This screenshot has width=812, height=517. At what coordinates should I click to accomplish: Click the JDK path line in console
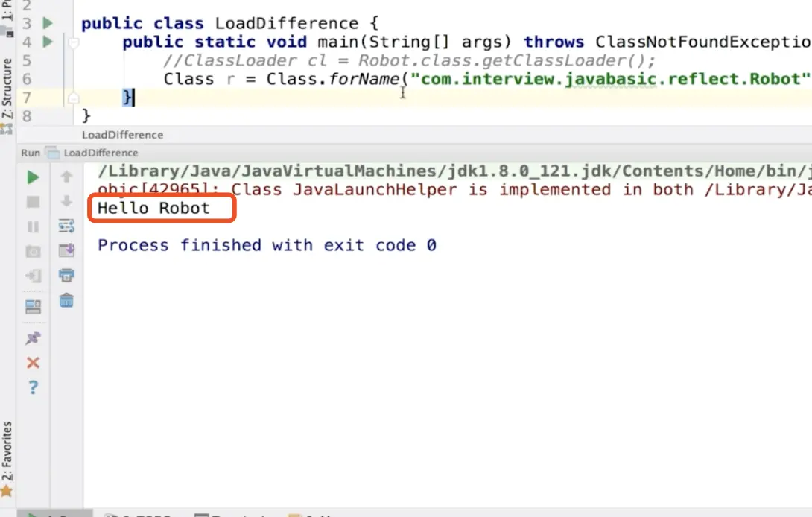(454, 171)
